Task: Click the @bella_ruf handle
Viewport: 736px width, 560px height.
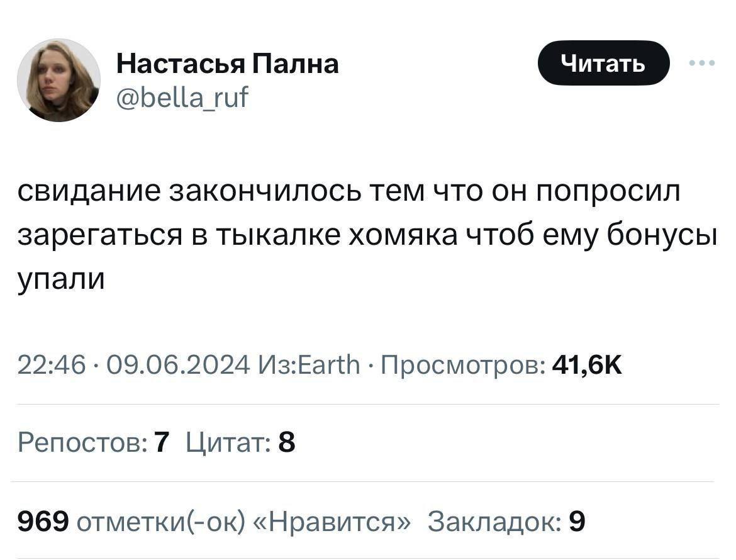Action: coord(182,97)
